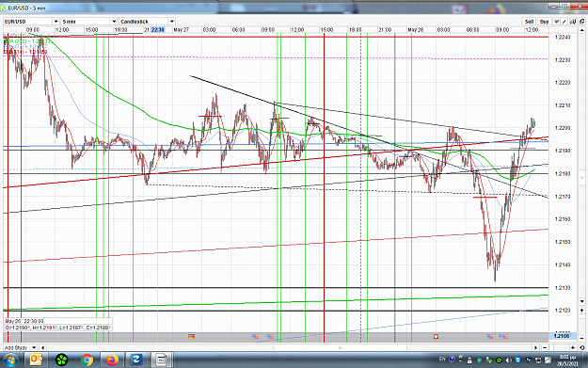Click the EN language indicator in tray

(442, 360)
